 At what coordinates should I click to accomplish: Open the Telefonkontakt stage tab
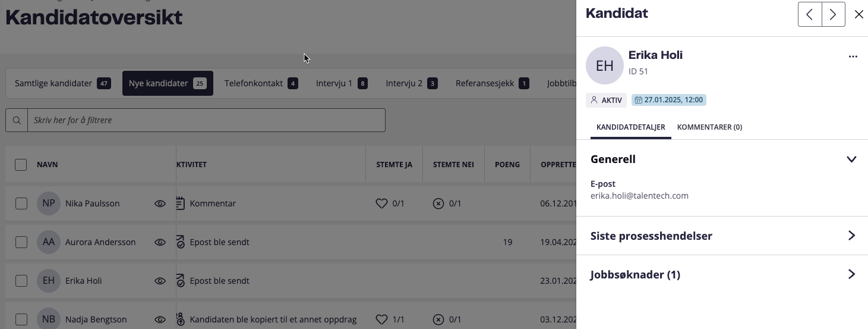pos(260,83)
